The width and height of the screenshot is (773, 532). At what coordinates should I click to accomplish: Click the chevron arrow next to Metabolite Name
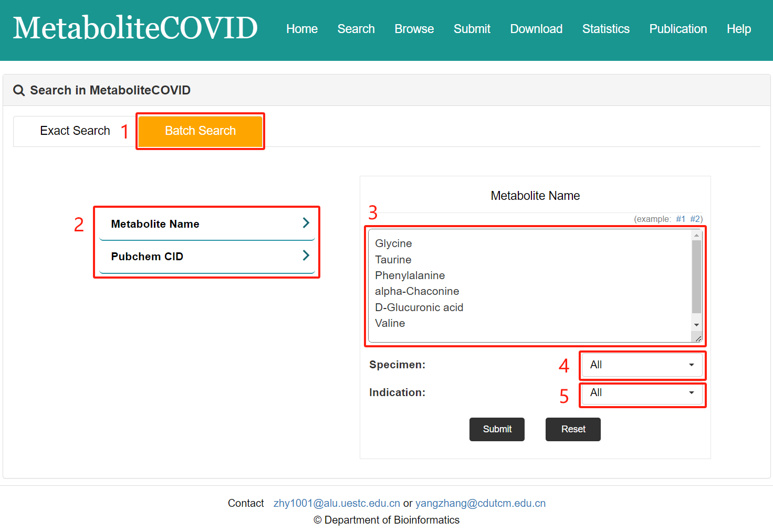[306, 223]
